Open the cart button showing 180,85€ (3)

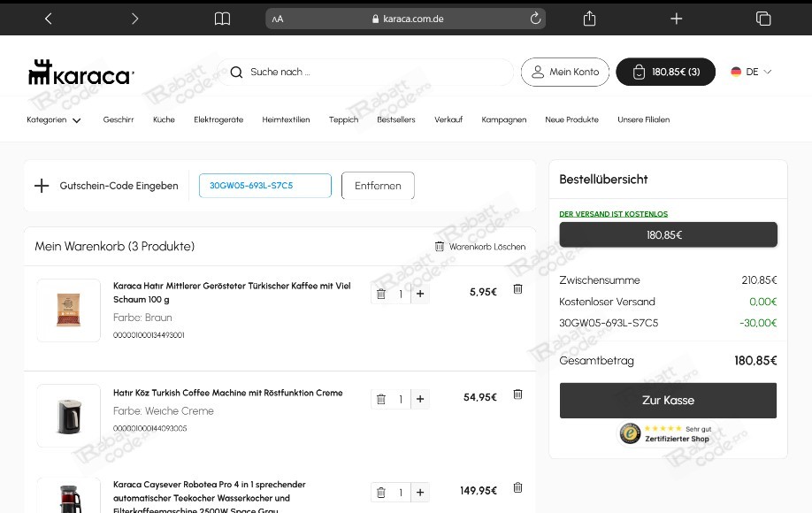[x=665, y=72]
